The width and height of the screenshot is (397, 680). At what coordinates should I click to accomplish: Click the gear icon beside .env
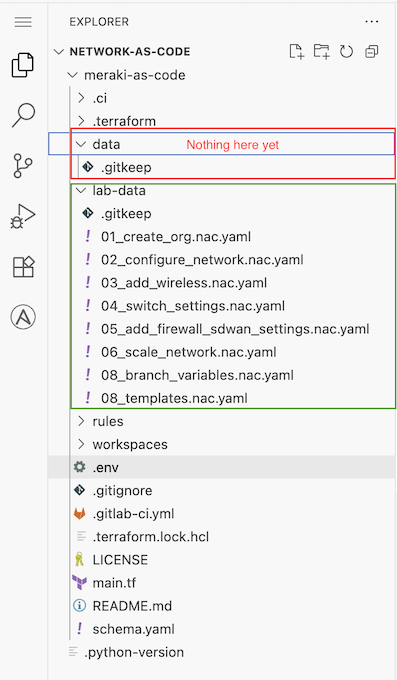click(x=79, y=467)
